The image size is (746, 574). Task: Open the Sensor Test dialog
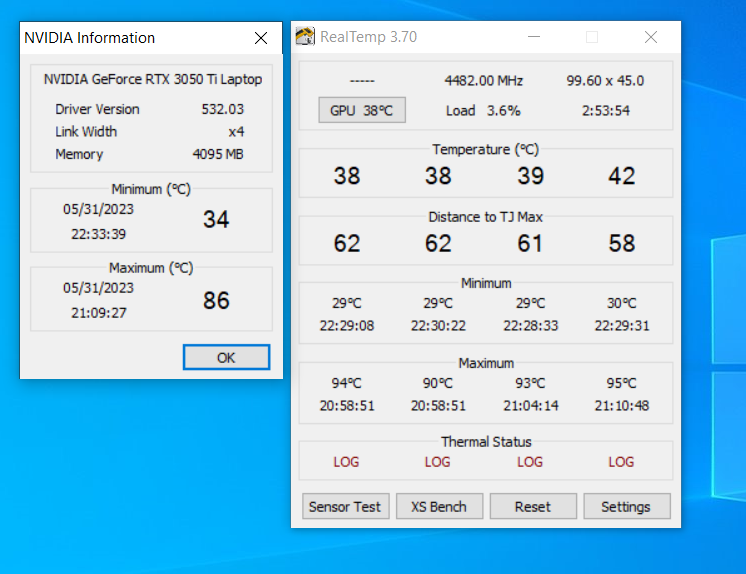(x=345, y=506)
